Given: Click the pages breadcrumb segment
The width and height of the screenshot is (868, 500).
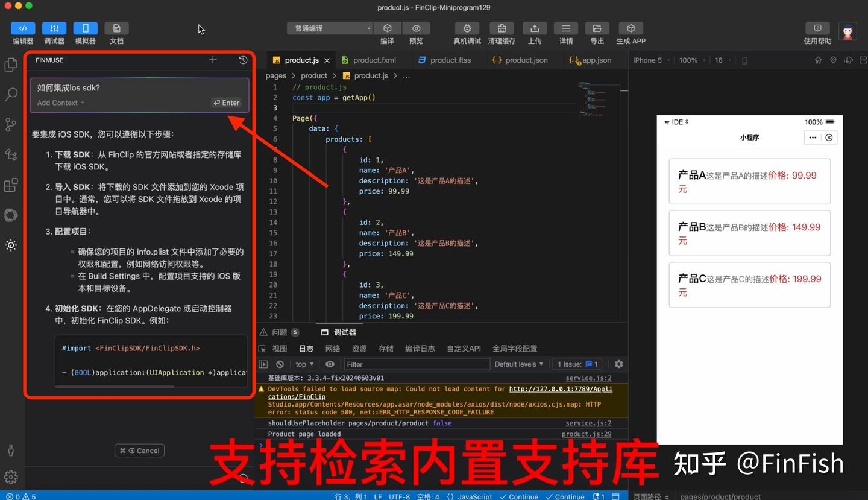Looking at the screenshot, I should 276,76.
